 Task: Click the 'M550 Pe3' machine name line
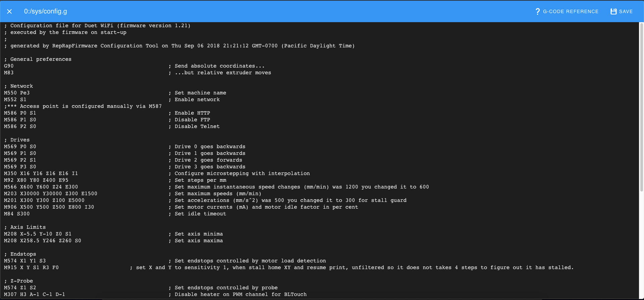pos(17,93)
